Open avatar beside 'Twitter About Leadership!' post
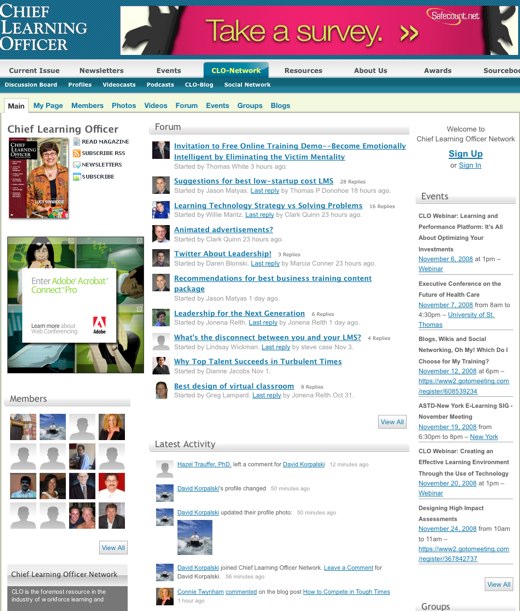This screenshot has width=520, height=611. coord(161,258)
